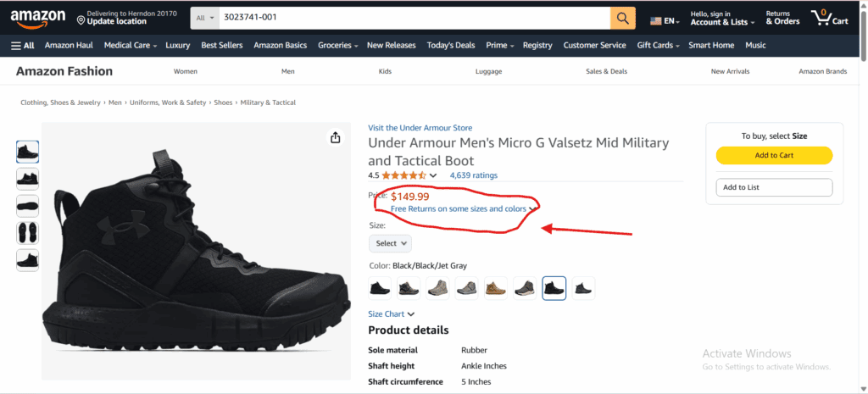The image size is (868, 394).
Task: Click the share icon on product image
Action: click(336, 137)
